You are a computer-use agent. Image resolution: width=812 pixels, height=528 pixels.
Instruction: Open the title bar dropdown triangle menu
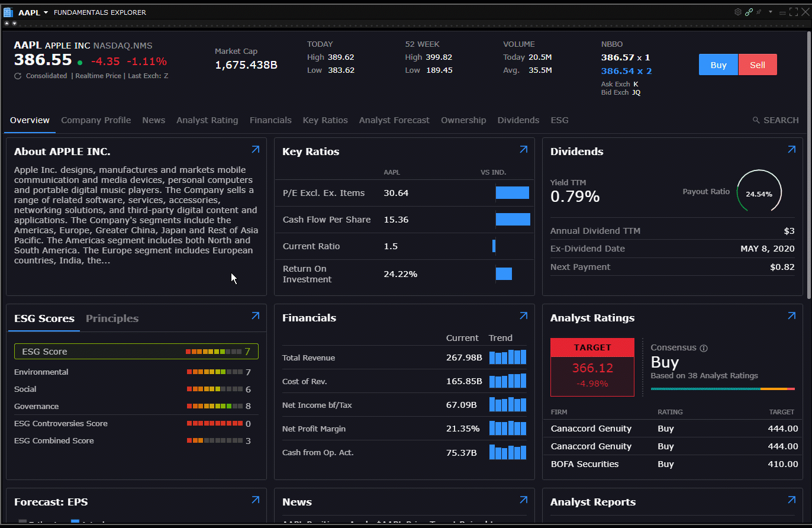[x=771, y=12]
